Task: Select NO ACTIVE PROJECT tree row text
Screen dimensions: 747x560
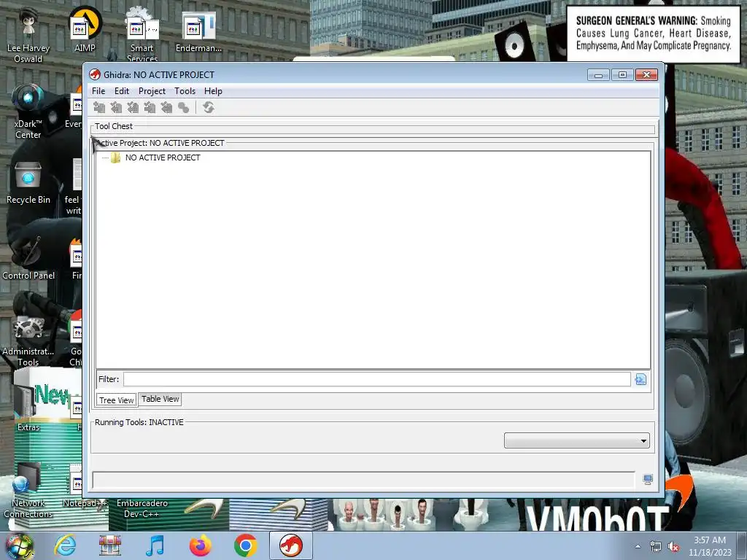Action: tap(163, 157)
